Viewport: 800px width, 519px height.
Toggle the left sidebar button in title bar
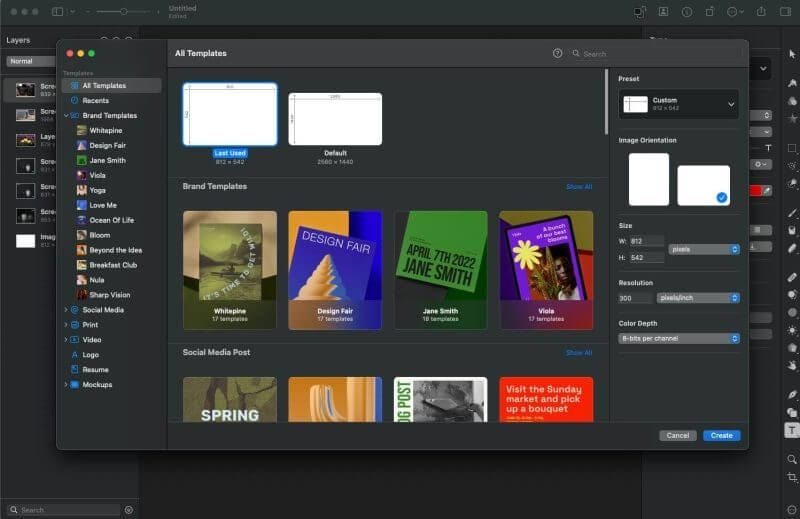pos(58,11)
